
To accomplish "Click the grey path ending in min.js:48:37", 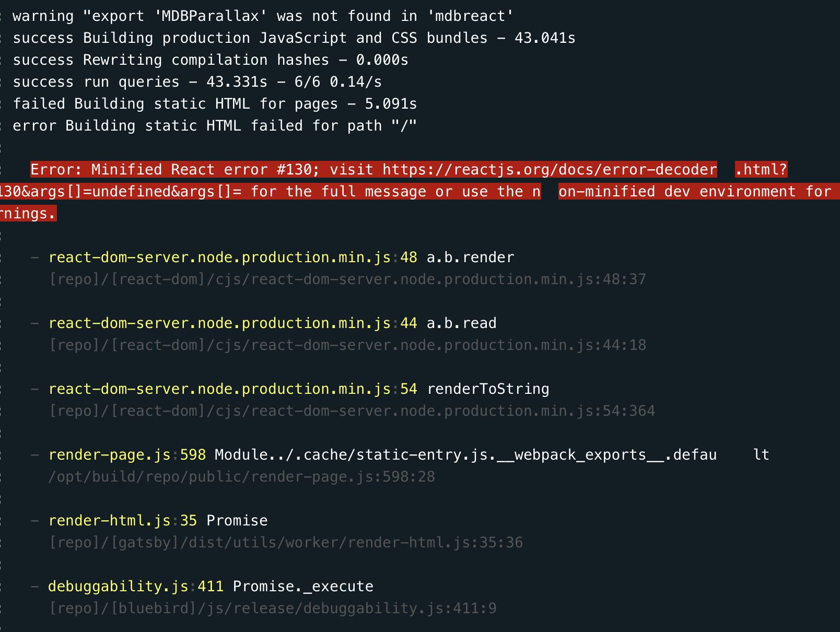I will point(347,279).
